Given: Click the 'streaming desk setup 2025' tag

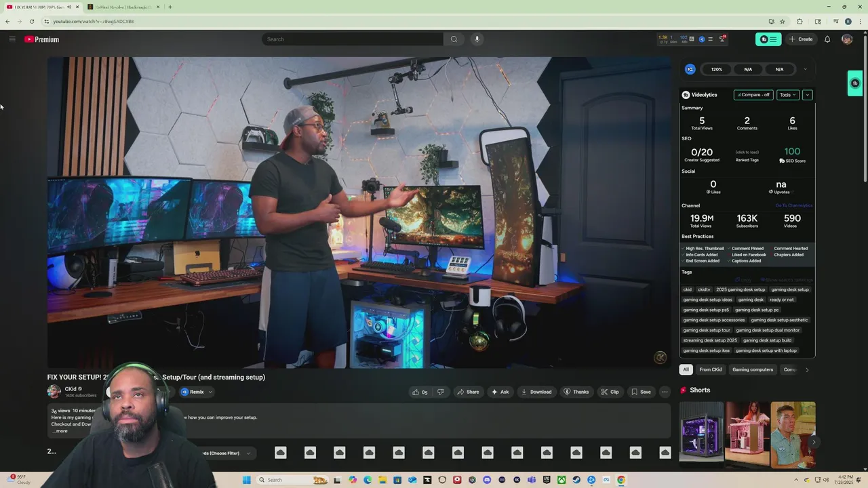Looking at the screenshot, I should (710, 340).
